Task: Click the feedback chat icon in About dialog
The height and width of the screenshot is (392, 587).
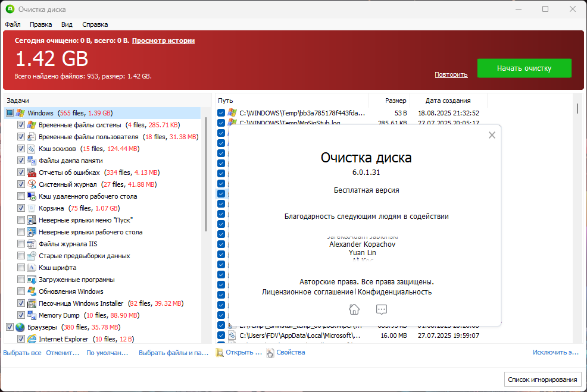Action: point(382,309)
